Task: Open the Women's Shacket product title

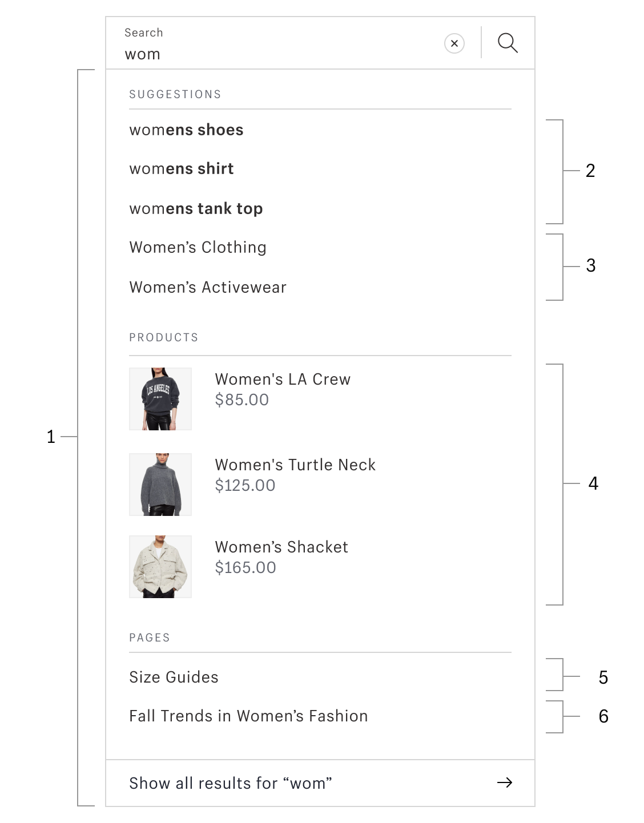Action: coord(281,547)
